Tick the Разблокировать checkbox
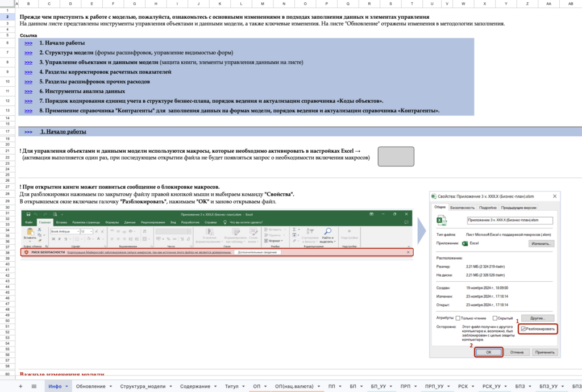This screenshot has height=392, width=582. tap(523, 329)
